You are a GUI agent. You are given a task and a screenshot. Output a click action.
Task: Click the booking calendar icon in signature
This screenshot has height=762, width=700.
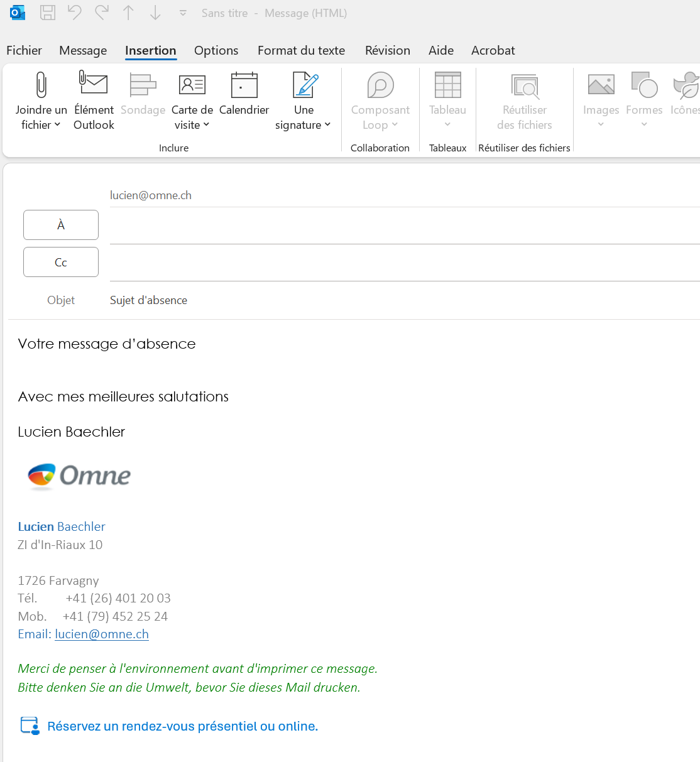point(30,726)
